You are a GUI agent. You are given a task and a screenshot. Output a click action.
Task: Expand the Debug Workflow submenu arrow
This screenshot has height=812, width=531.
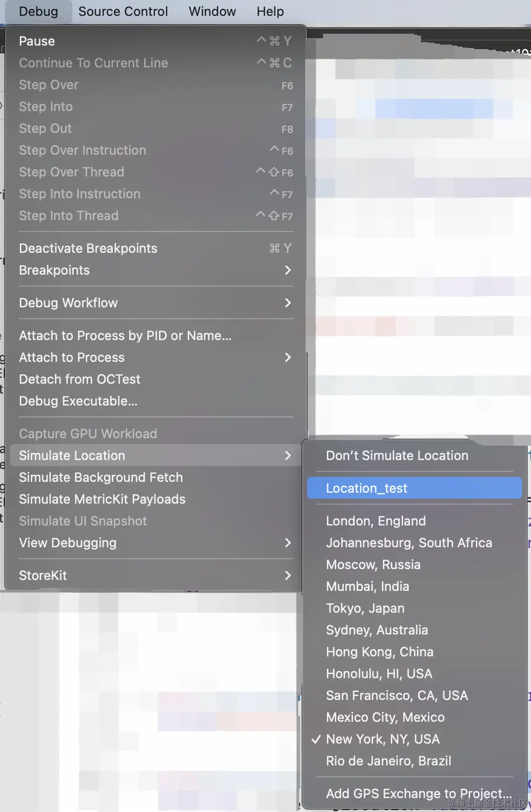(x=288, y=303)
